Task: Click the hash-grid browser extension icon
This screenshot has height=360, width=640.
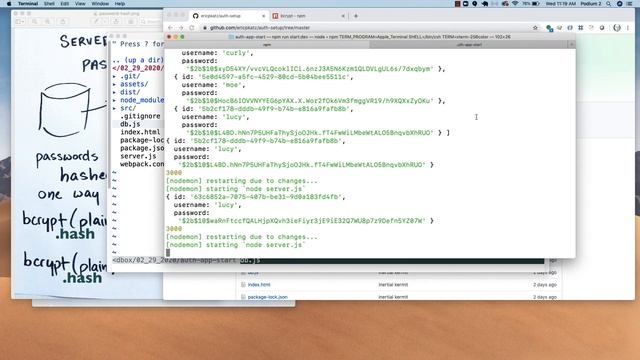Action: pyautogui.click(x=580, y=28)
